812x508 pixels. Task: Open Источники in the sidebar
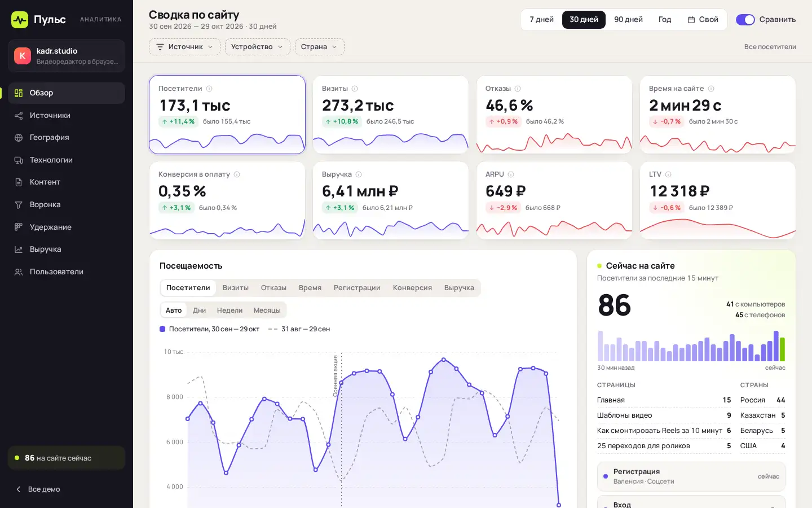(x=67, y=115)
